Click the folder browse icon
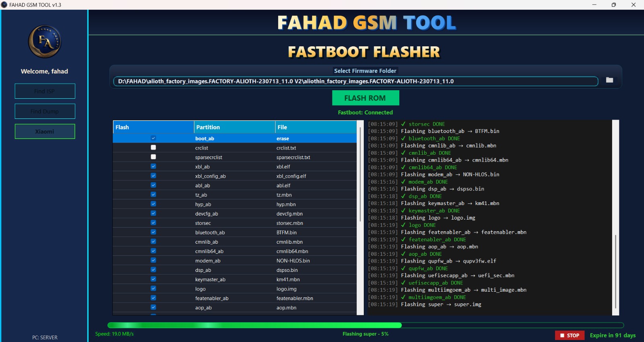 point(609,80)
